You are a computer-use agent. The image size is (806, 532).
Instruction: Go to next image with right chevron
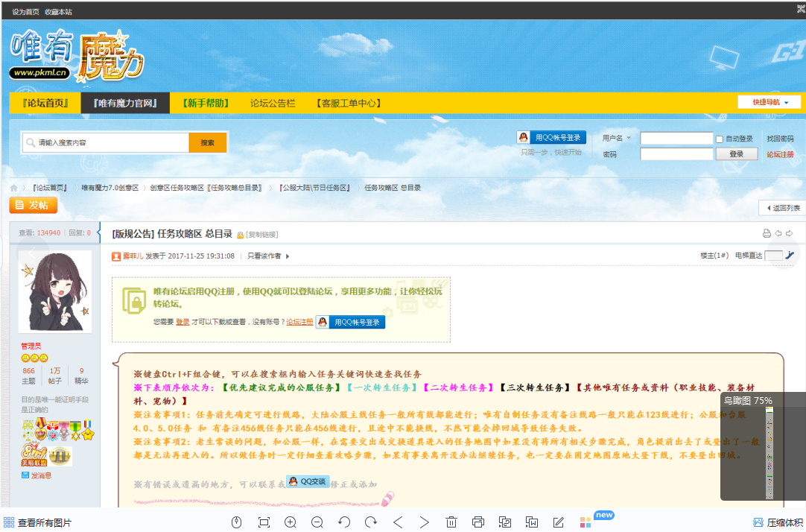point(425,522)
